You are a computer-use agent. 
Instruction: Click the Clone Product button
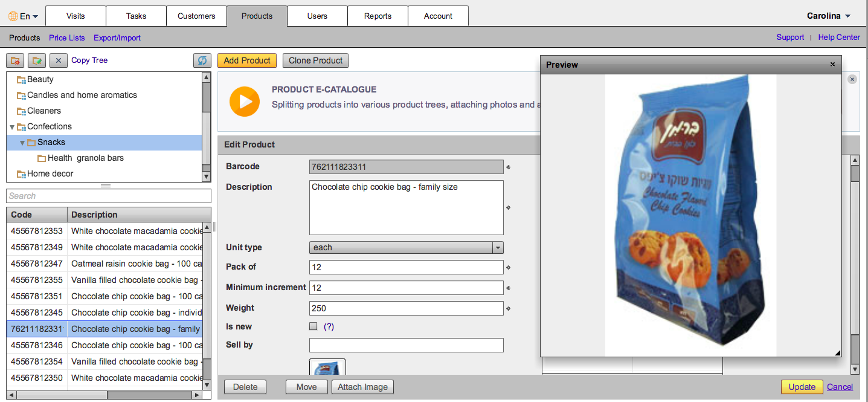click(x=315, y=60)
